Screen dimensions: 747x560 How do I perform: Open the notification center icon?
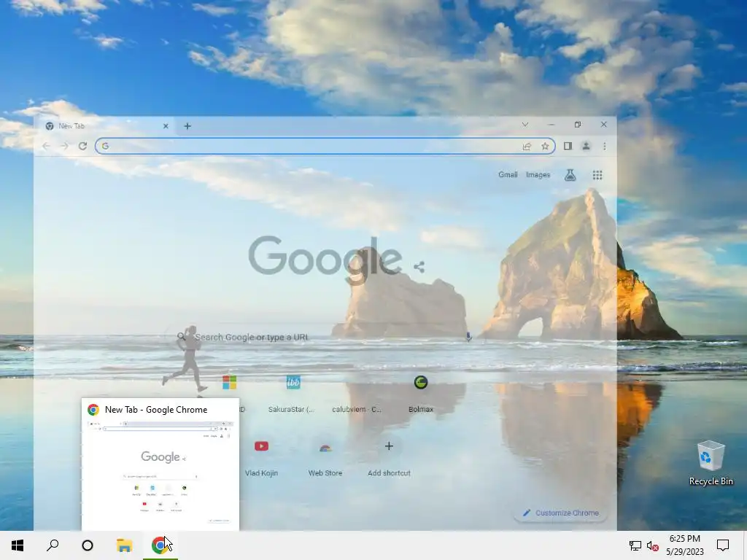[x=723, y=545]
